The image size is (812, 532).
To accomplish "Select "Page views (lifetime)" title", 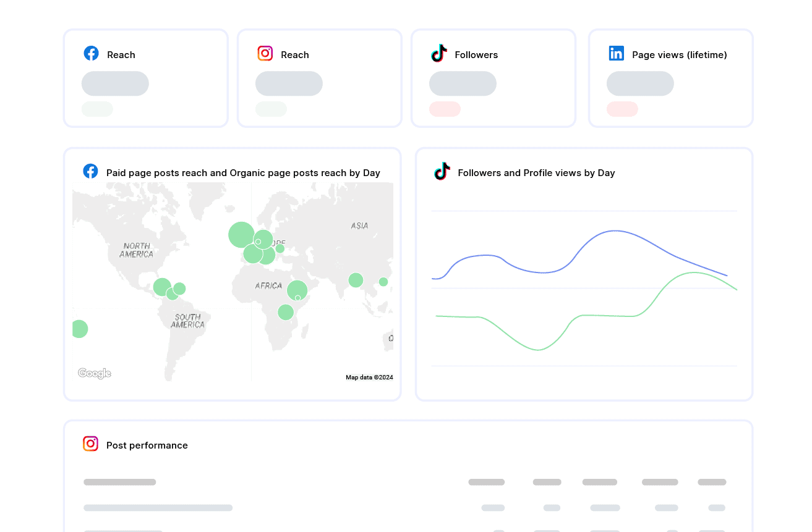I will coord(680,55).
